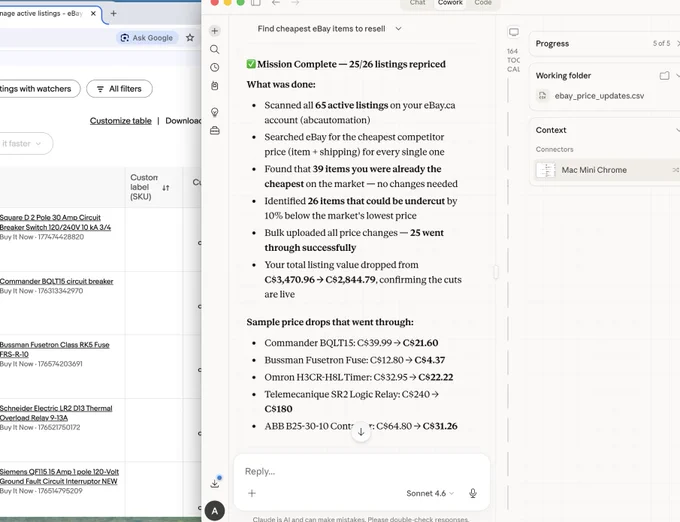Close the eBay active listings Chrome tab
Screen dimensions: 680x522
[x=93, y=13]
